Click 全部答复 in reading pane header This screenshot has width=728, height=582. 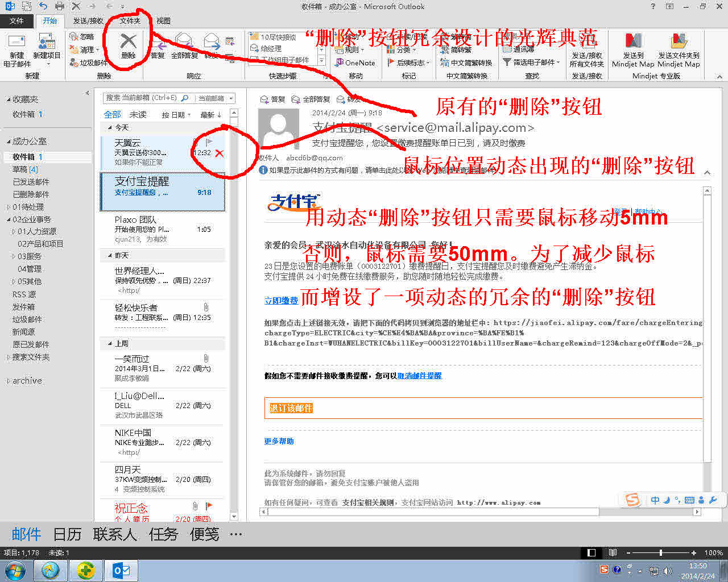[x=311, y=99]
